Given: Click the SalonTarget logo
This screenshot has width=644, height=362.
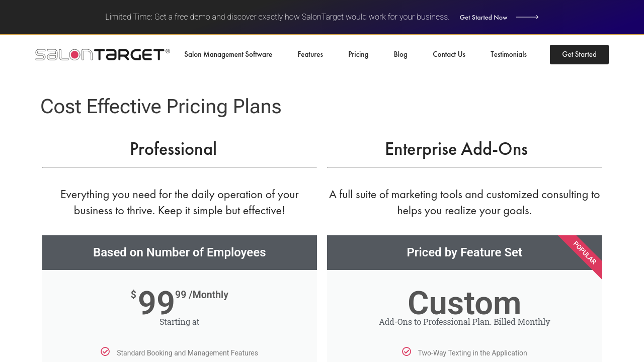Looking at the screenshot, I should [x=102, y=54].
